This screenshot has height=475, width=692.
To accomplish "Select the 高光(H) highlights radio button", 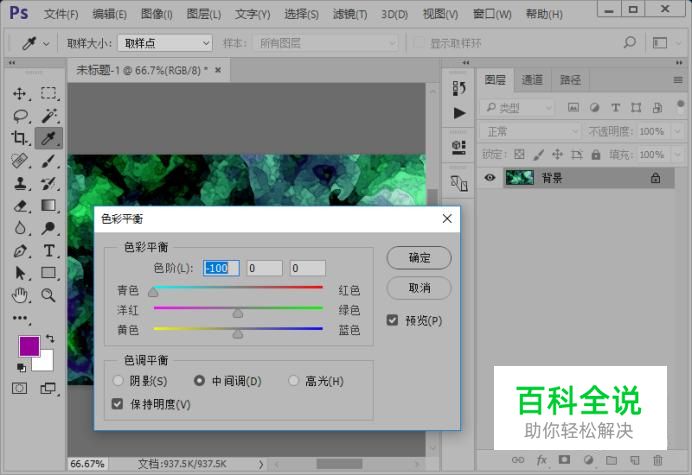I will [x=293, y=381].
